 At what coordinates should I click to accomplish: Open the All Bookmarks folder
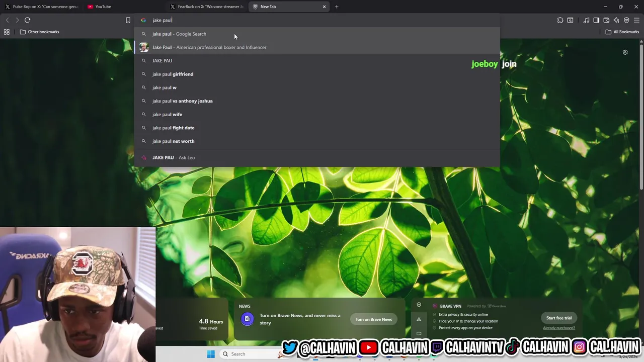(x=622, y=32)
